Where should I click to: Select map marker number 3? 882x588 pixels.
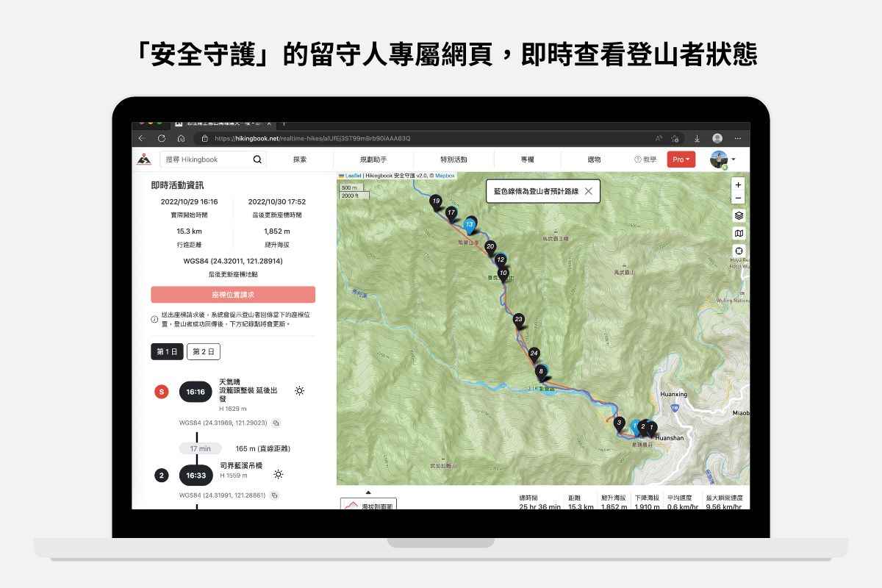(619, 424)
